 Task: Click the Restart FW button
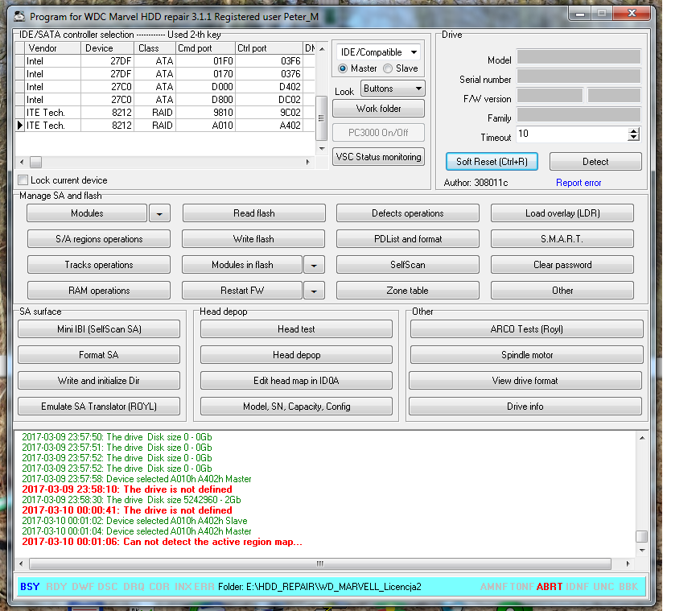tap(242, 291)
